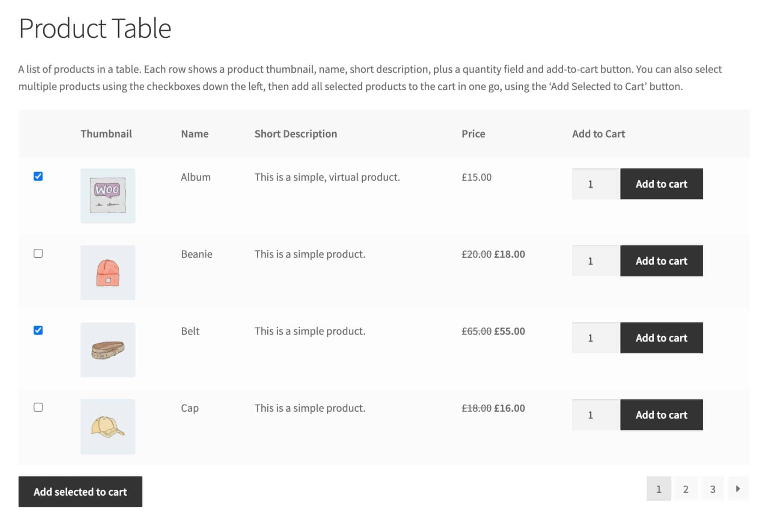Click the Belt product thumbnail

coord(107,350)
